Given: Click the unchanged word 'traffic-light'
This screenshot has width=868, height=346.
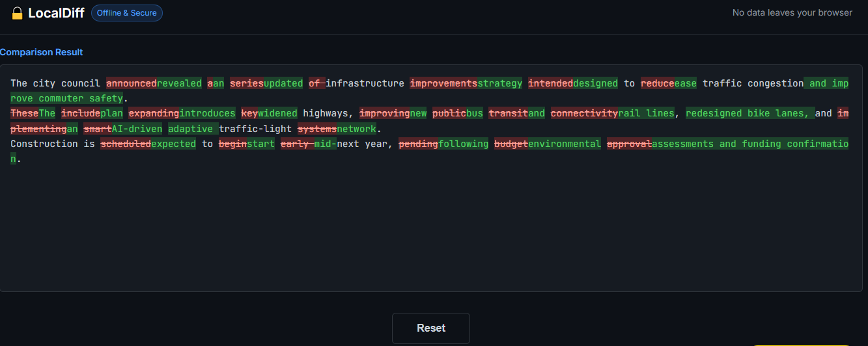Looking at the screenshot, I should [x=256, y=128].
